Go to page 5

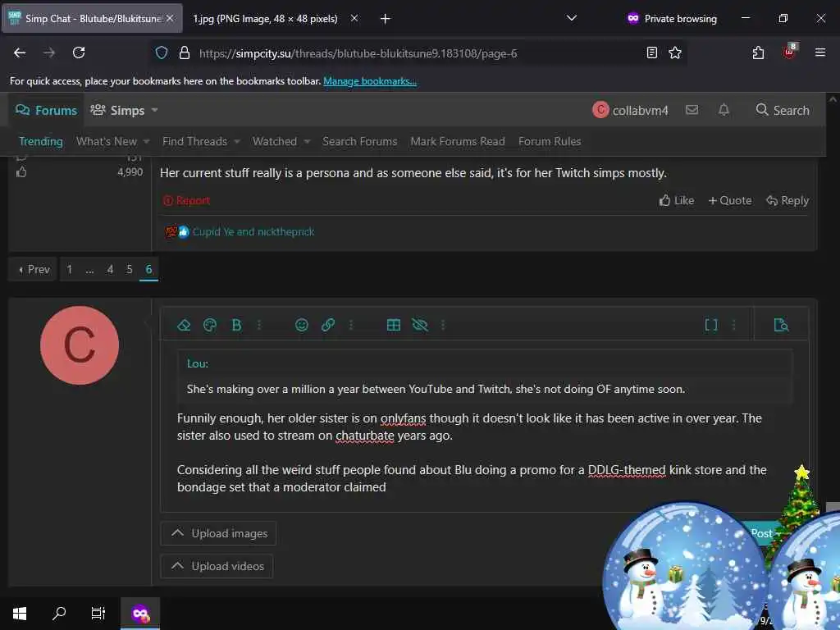[x=129, y=269]
